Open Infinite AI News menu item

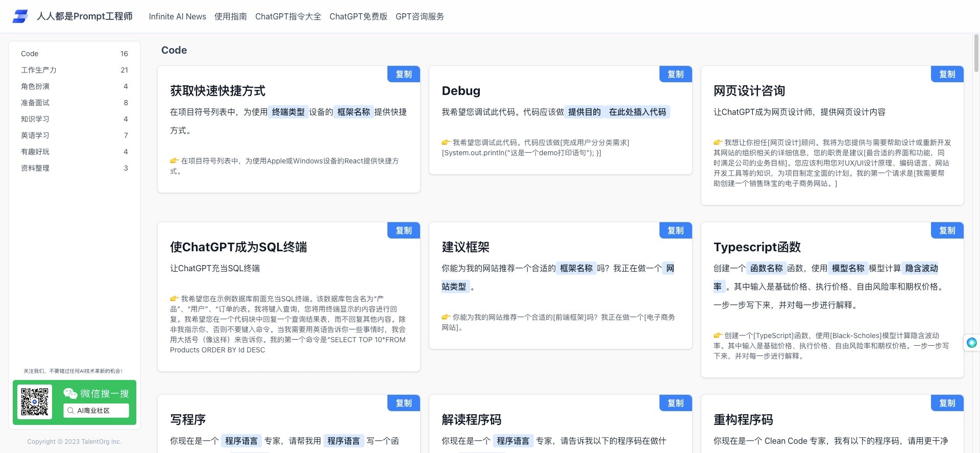click(178, 16)
